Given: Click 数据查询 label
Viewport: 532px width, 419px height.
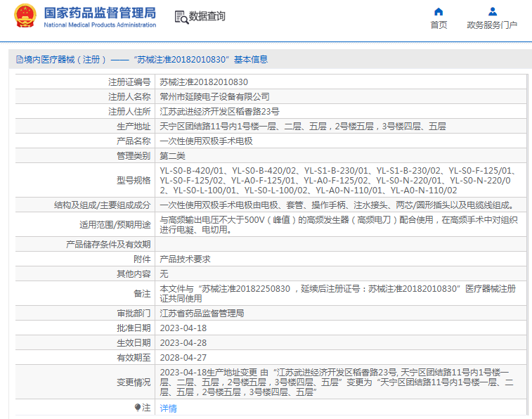Looking at the screenshot, I should (207, 16).
